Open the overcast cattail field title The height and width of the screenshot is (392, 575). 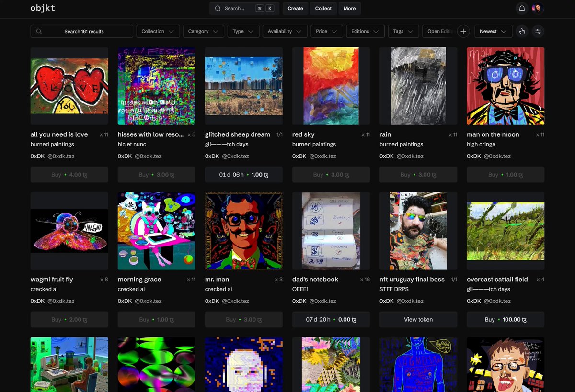click(x=497, y=280)
